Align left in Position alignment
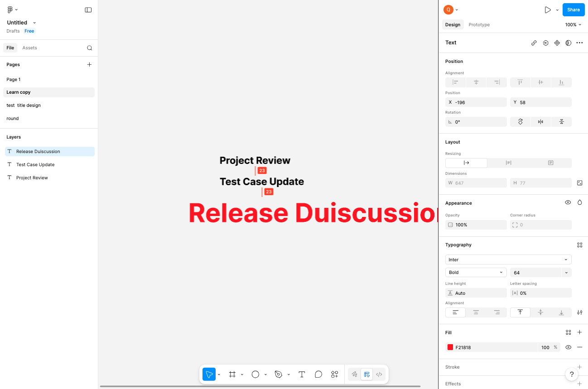The width and height of the screenshot is (588, 389). (456, 82)
